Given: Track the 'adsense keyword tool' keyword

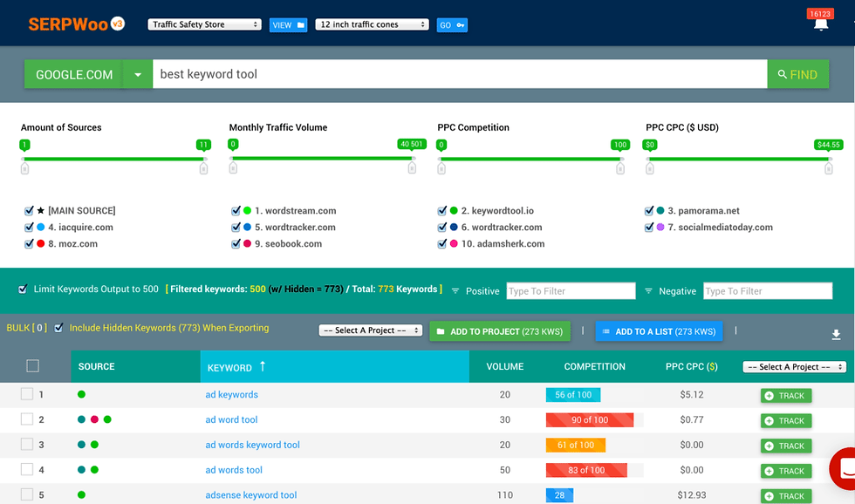Looking at the screenshot, I should [x=786, y=496].
